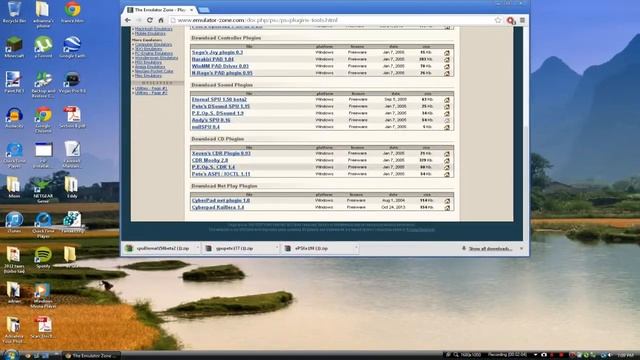The image size is (640, 360).
Task: Open Paint.NET desktop shortcut
Action: pyautogui.click(x=14, y=82)
